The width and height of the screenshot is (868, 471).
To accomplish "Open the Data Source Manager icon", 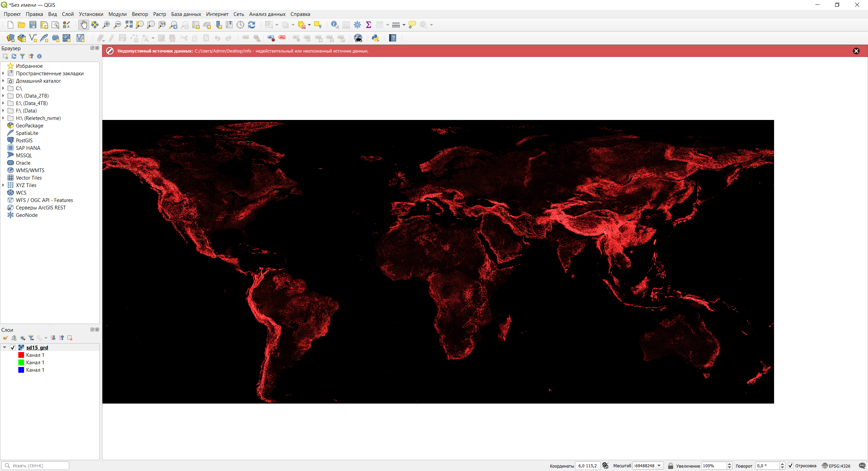I will pos(11,38).
